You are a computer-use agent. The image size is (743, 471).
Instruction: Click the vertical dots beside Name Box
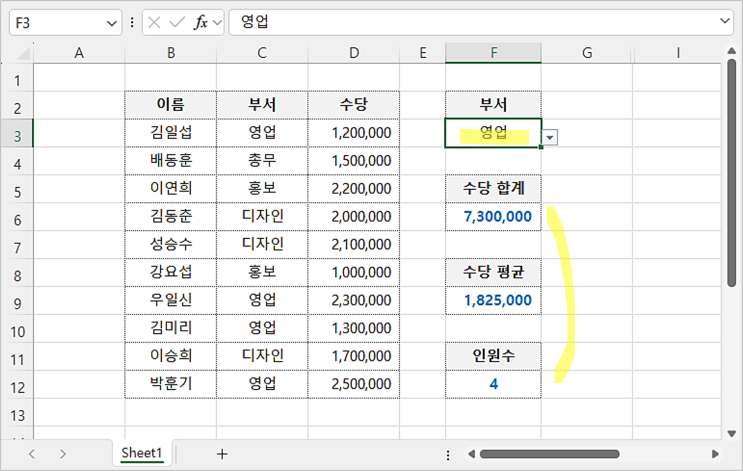(x=132, y=22)
